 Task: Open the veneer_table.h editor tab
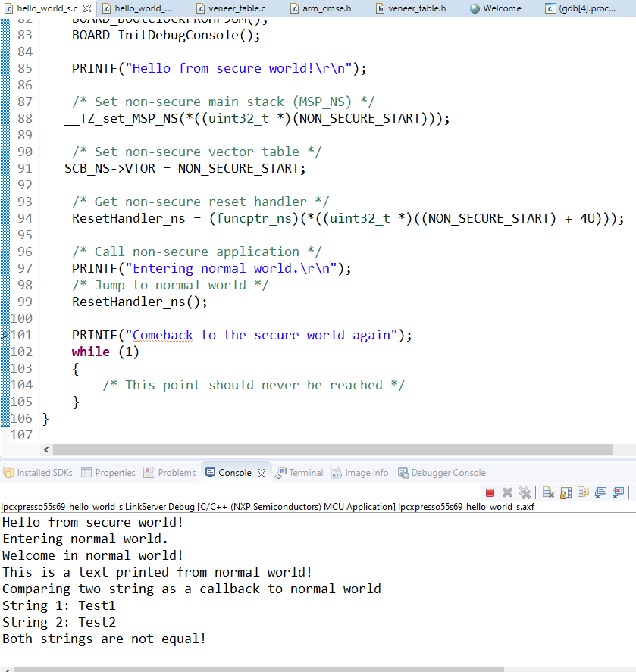[411, 8]
